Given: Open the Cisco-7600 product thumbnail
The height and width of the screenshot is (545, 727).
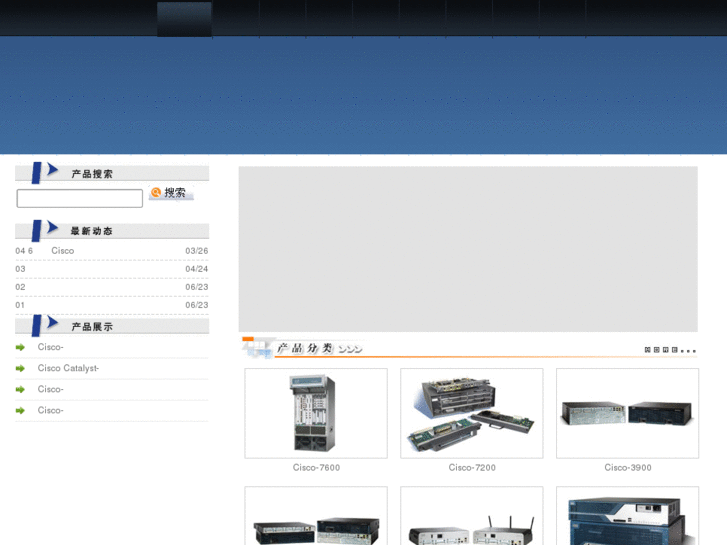Looking at the screenshot, I should (316, 413).
